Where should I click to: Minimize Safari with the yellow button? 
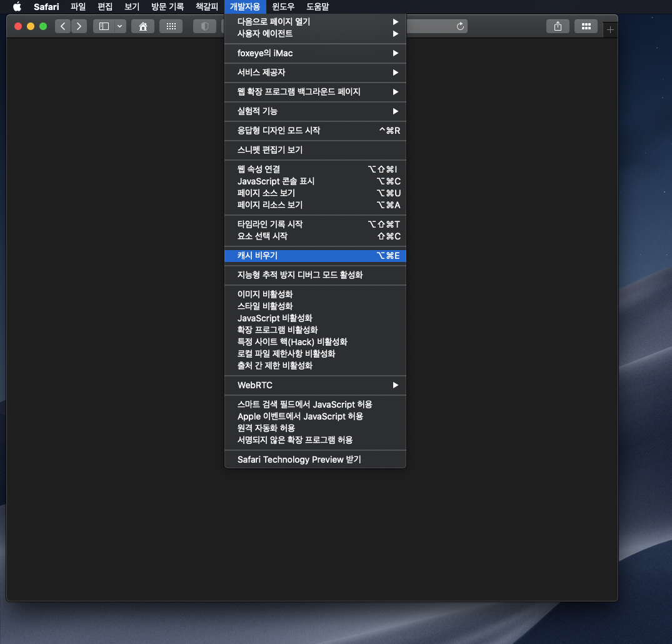point(31,26)
